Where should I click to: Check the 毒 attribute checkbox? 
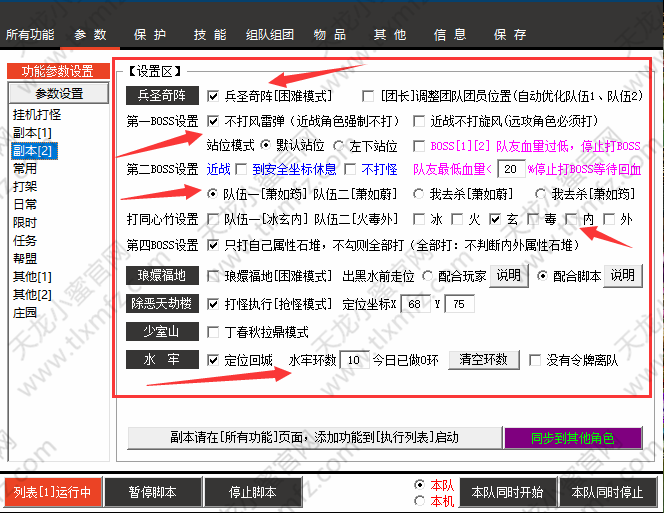[533, 219]
